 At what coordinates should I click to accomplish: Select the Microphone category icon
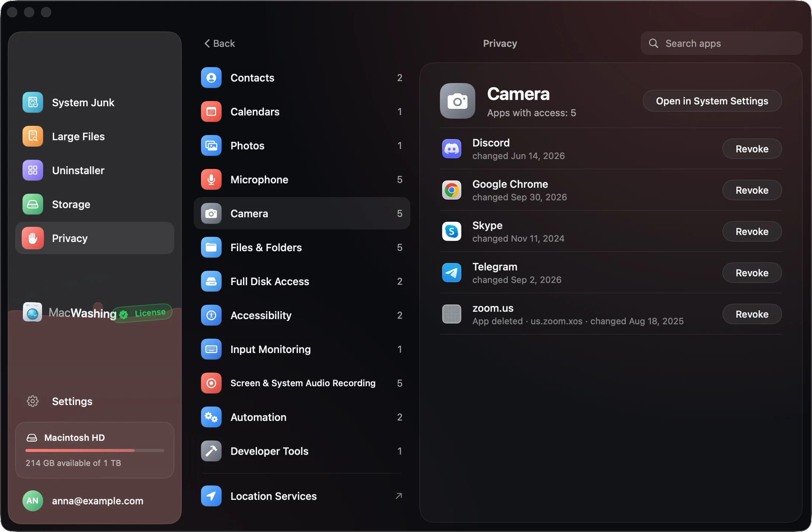(x=211, y=179)
